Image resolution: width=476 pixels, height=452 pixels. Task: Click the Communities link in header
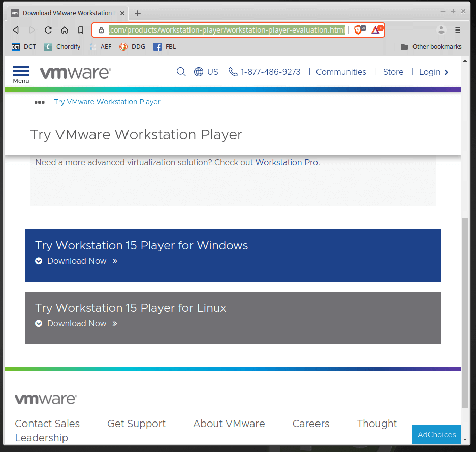(x=341, y=72)
